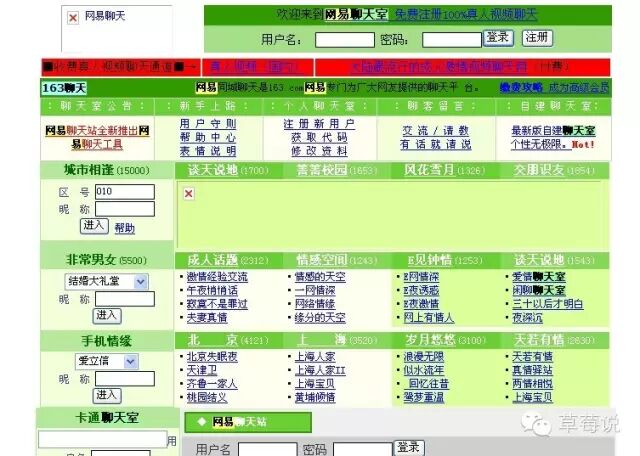Click the broken image in the green banner area
Viewport: 640px width, 456px height.
(189, 194)
